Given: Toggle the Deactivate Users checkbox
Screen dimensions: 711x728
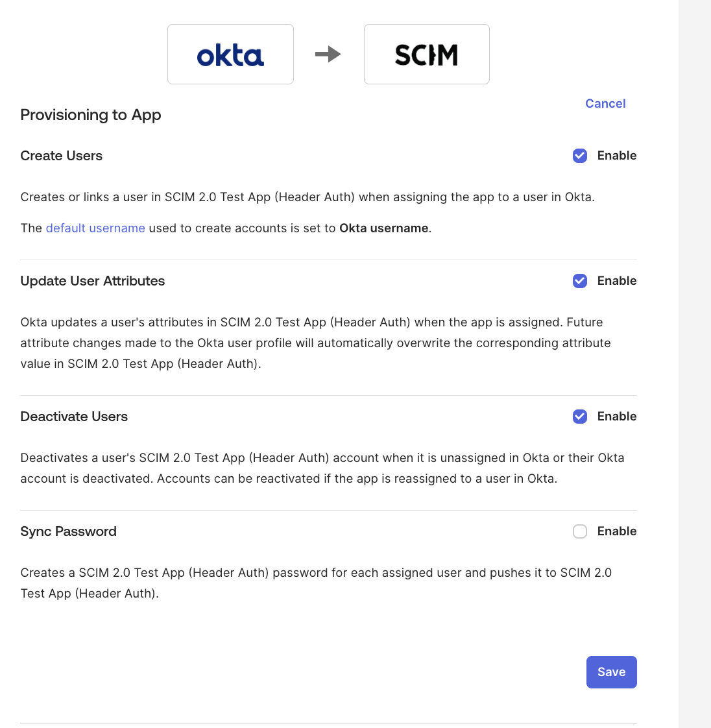Looking at the screenshot, I should coord(580,417).
